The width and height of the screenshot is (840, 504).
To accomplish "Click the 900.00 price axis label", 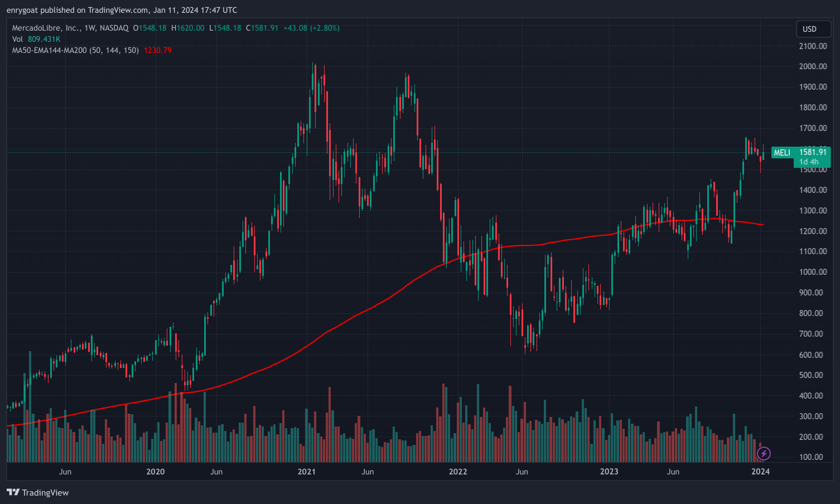I will point(811,293).
